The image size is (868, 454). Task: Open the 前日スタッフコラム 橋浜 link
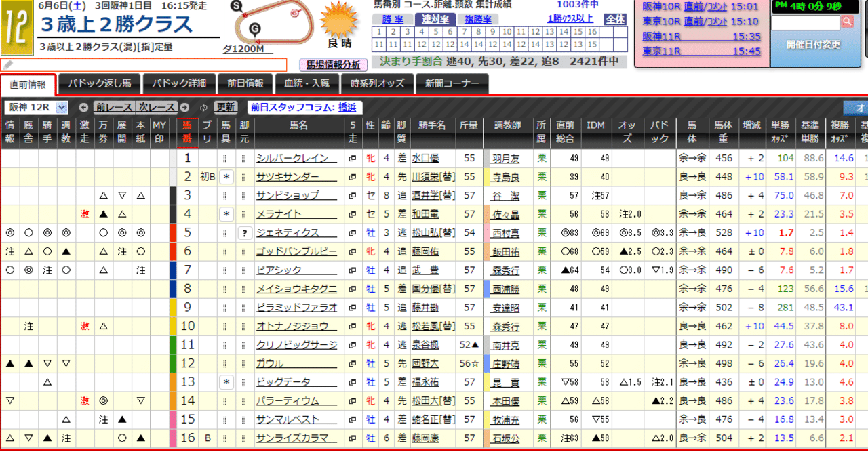click(348, 107)
